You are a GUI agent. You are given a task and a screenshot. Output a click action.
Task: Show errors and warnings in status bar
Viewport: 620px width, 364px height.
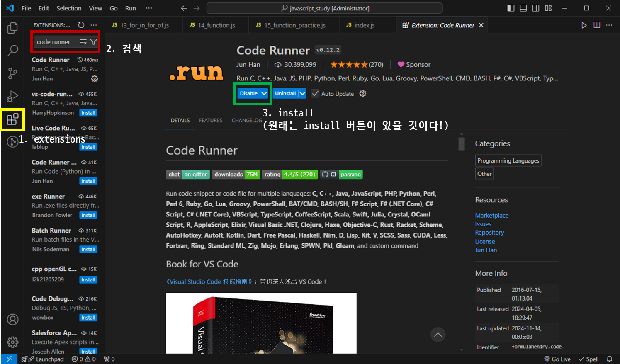tap(84, 359)
